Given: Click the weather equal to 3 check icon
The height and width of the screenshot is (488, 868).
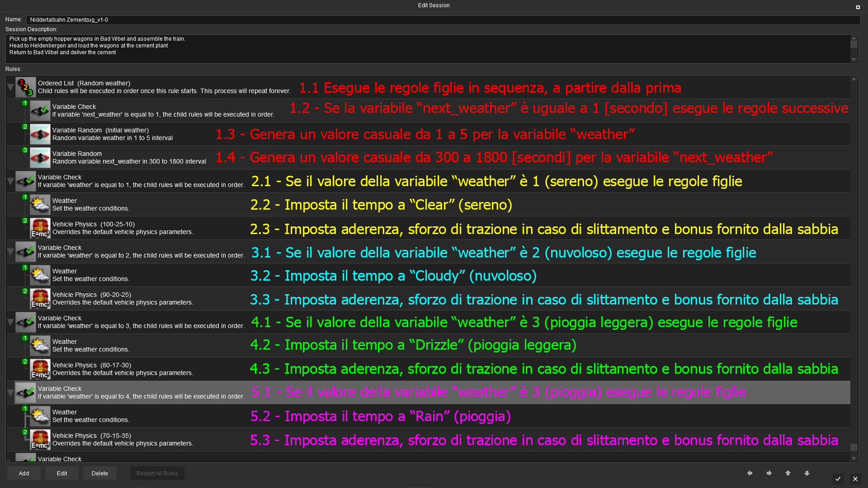Looking at the screenshot, I should pyautogui.click(x=25, y=322).
